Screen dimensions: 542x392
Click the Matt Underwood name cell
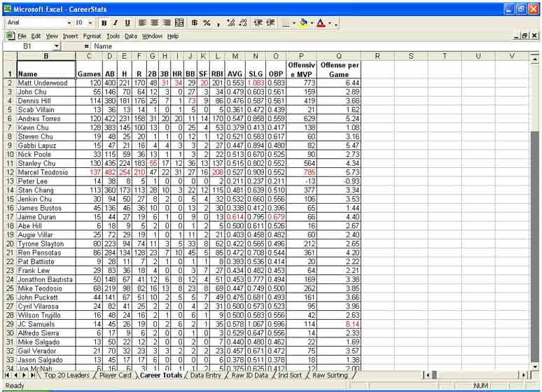pos(46,83)
